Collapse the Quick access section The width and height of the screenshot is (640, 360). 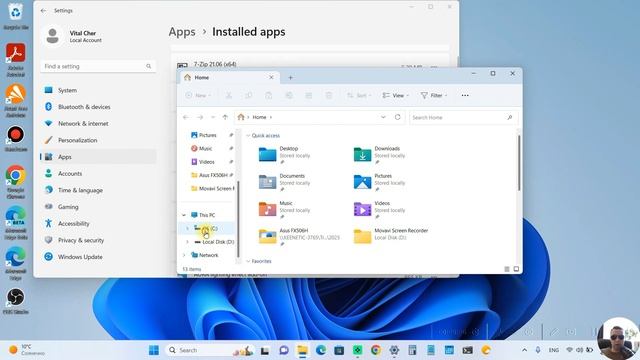[x=248, y=136]
